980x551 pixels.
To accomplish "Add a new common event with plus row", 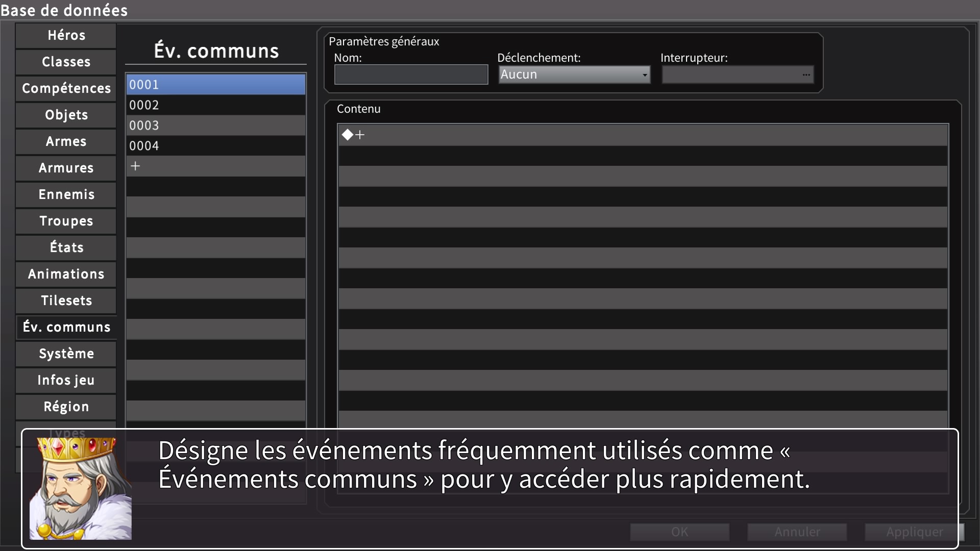I will [x=216, y=166].
